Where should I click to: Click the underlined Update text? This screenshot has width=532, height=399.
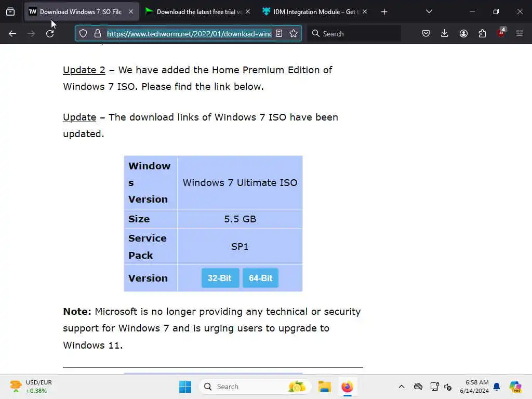click(79, 117)
